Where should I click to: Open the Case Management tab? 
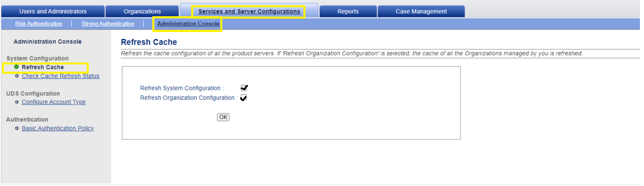click(x=421, y=11)
